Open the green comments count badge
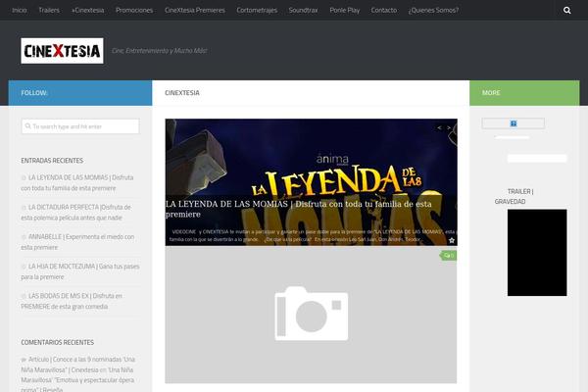The width and height of the screenshot is (588, 392). [449, 256]
